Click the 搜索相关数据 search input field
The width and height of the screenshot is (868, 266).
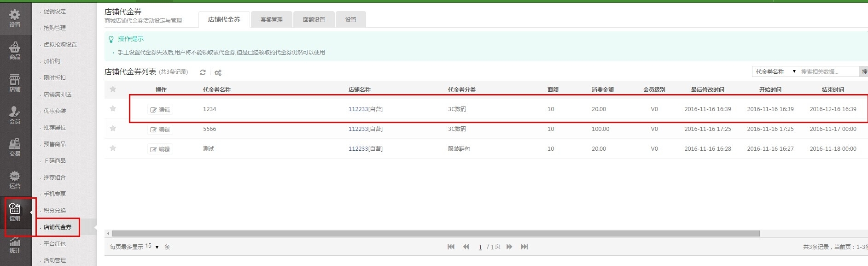[x=828, y=71]
